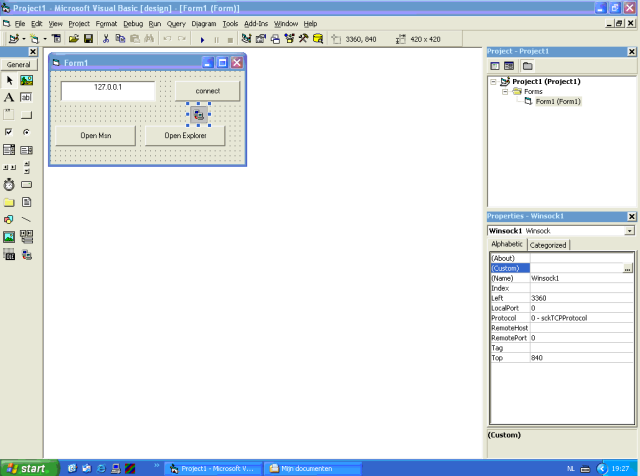The height and width of the screenshot is (476, 640).
Task: Select the OptionButton tool in the toolbox
Action: (x=27, y=132)
